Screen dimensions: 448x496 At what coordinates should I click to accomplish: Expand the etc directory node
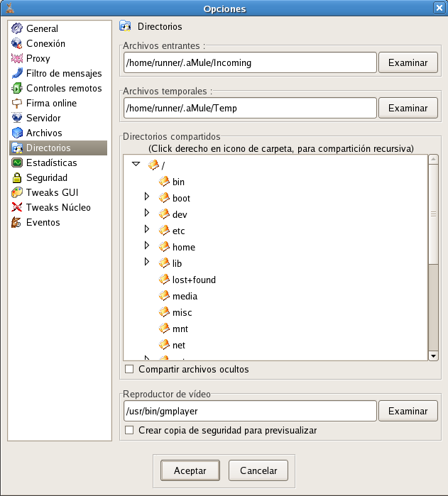pos(147,229)
